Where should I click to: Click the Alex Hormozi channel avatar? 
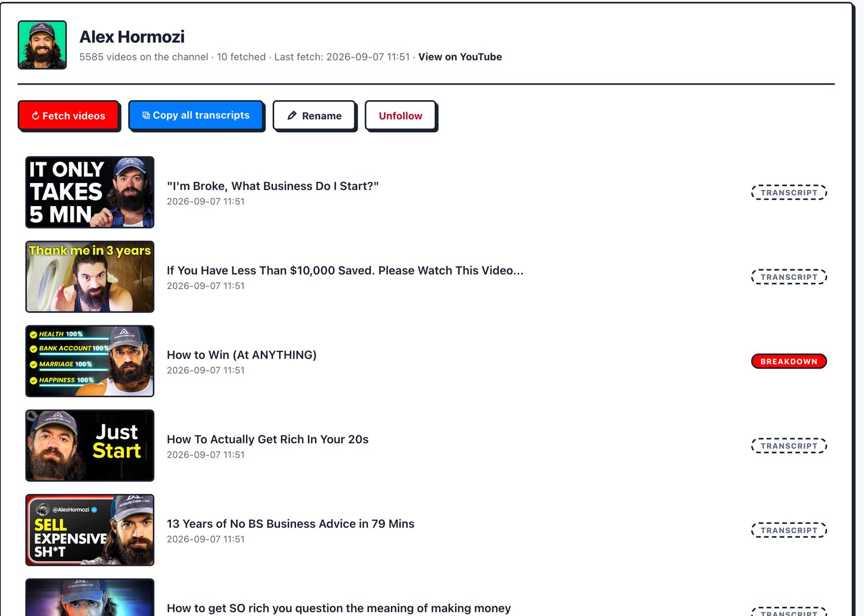click(42, 45)
